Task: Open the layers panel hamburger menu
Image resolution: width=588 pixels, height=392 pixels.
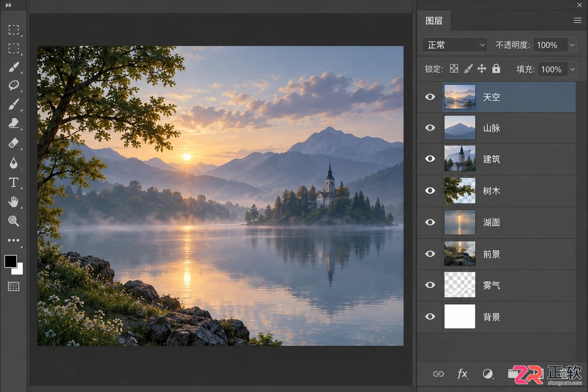Action: click(577, 20)
